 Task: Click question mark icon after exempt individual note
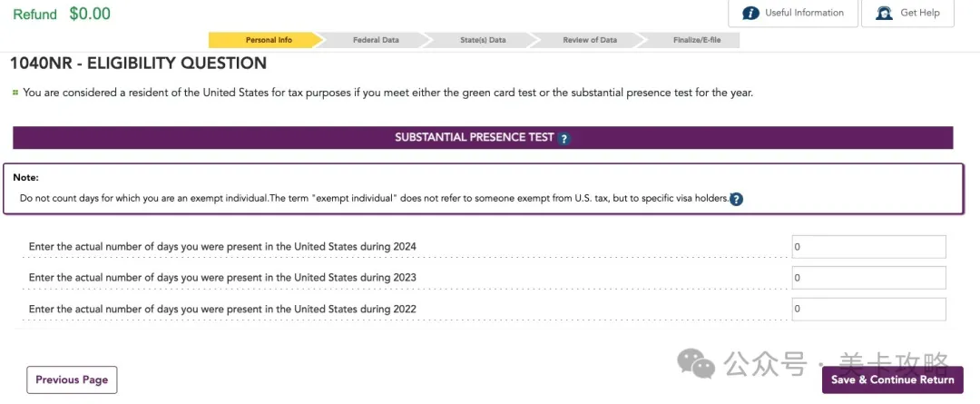(x=736, y=199)
